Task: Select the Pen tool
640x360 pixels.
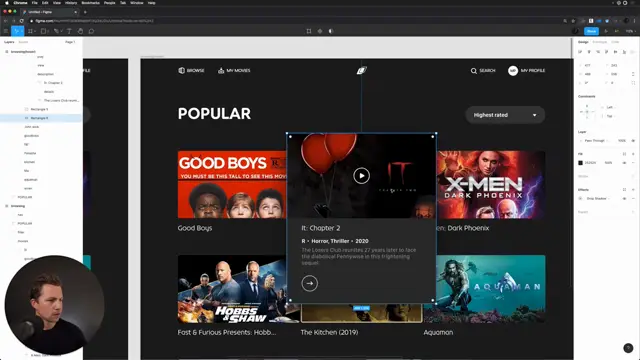Action: (x=57, y=31)
